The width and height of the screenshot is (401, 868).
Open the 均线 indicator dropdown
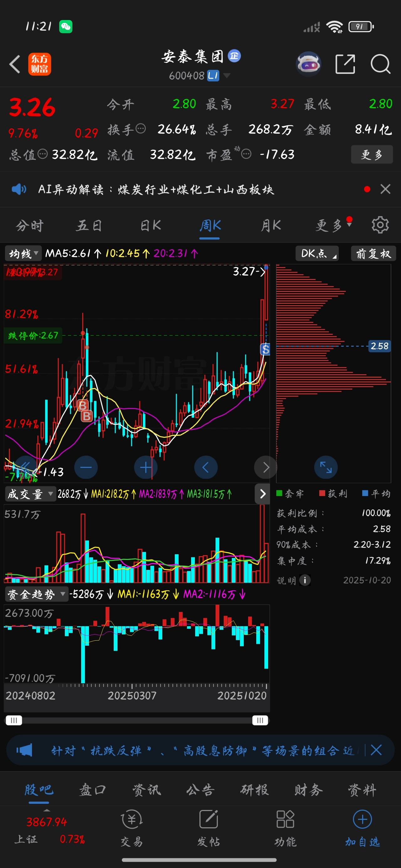pyautogui.click(x=23, y=253)
